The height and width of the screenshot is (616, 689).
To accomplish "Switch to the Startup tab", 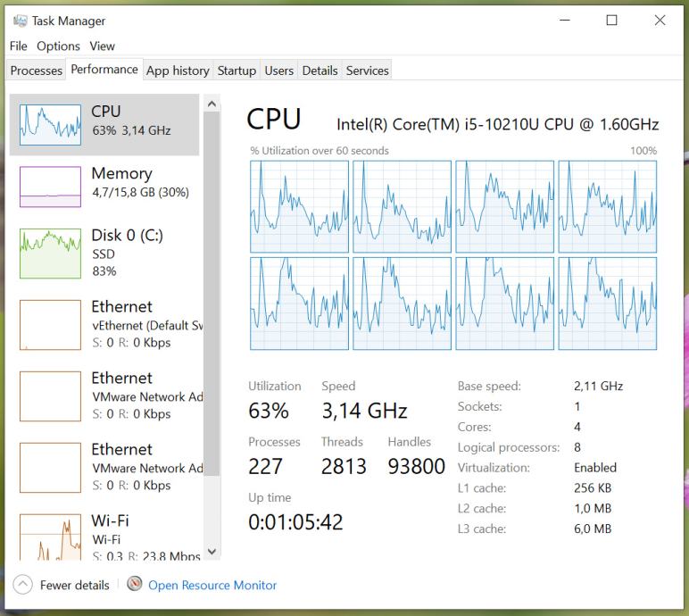I will [237, 71].
